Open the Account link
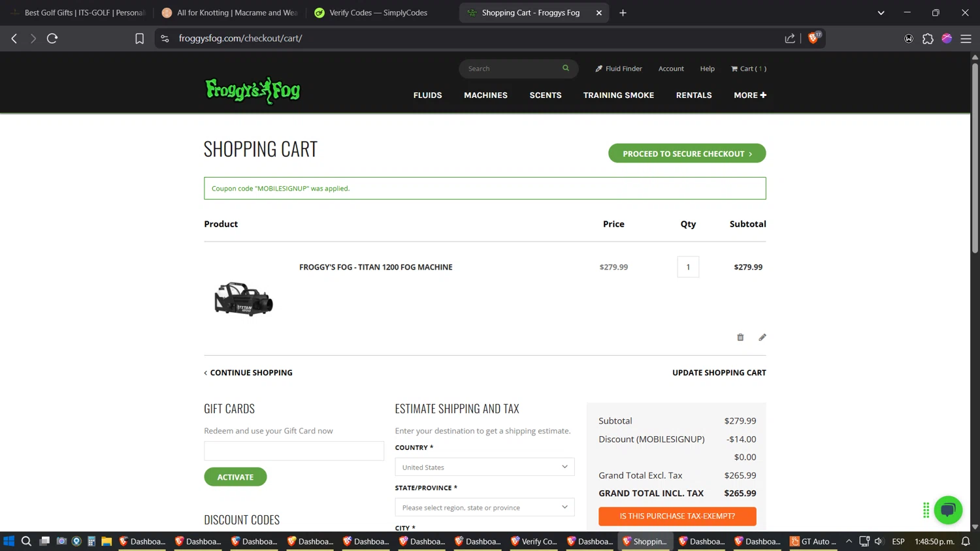 [671, 69]
